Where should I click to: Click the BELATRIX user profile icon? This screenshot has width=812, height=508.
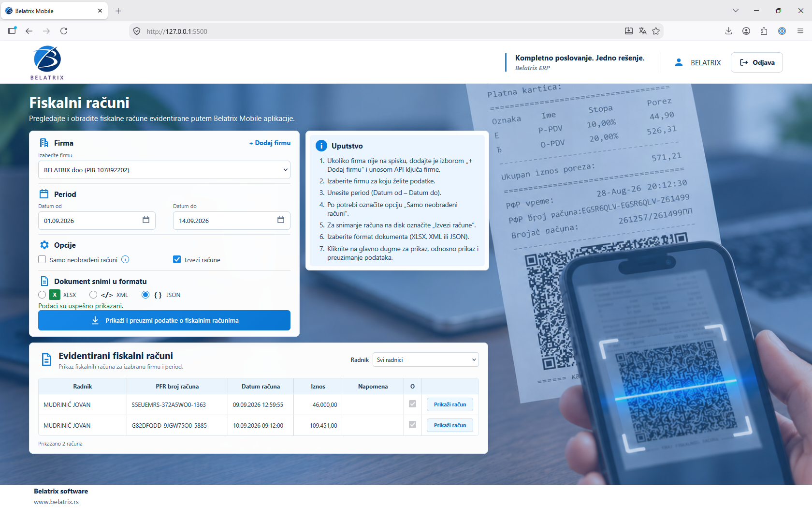coord(679,62)
